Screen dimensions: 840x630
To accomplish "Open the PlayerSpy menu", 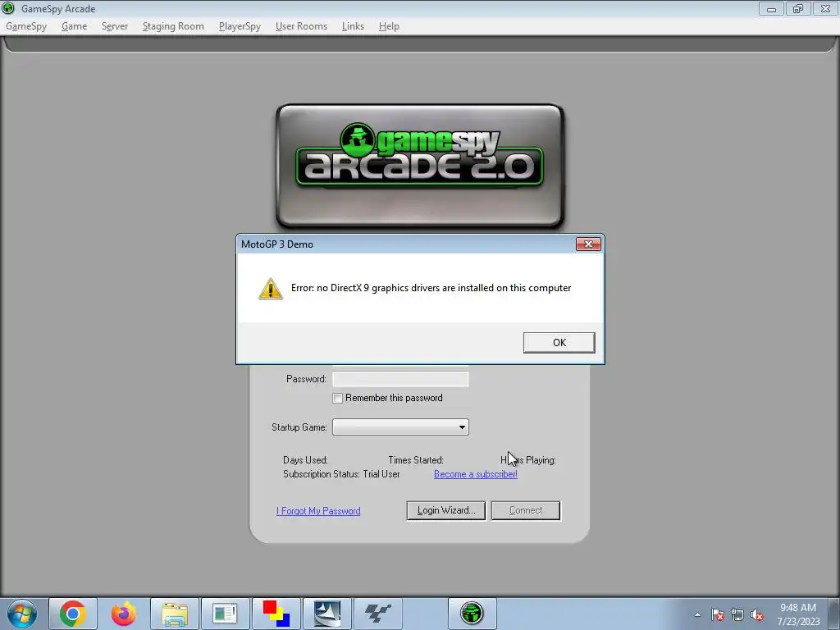I will click(x=240, y=26).
